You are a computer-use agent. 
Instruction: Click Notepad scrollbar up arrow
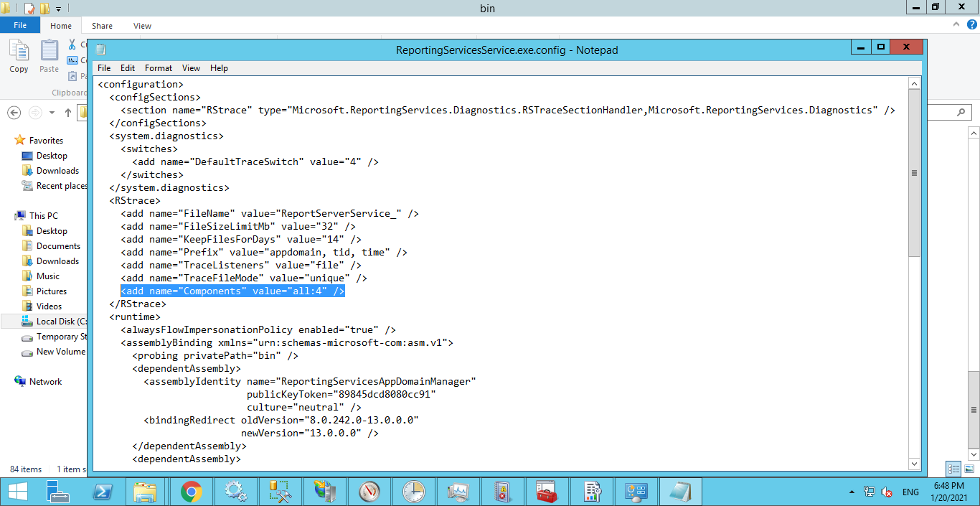point(914,84)
